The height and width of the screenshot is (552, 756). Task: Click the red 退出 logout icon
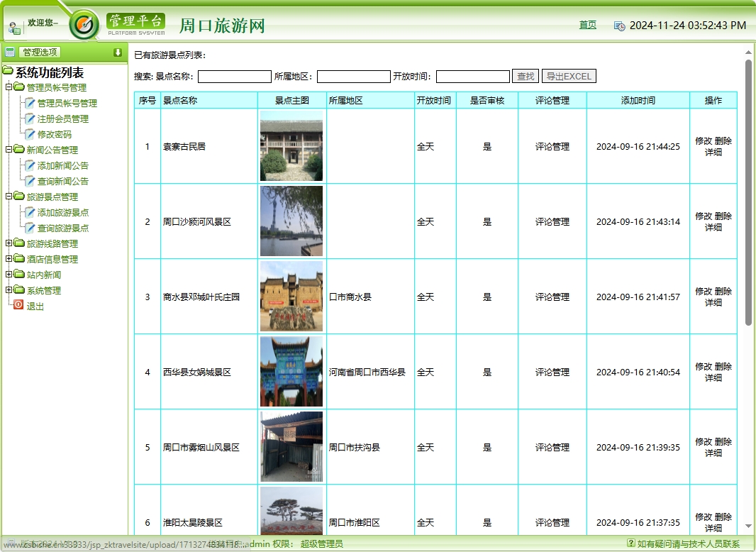[x=18, y=305]
